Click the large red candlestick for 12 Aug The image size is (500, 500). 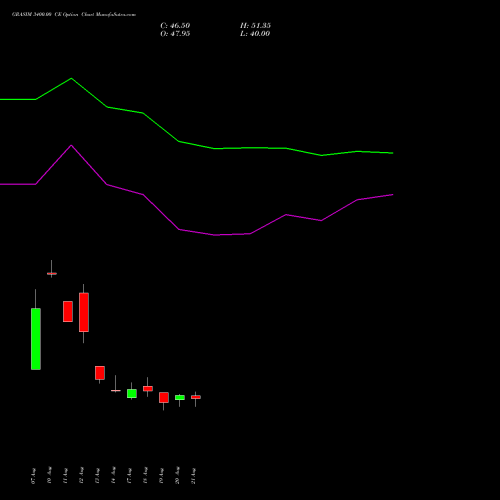click(84, 312)
